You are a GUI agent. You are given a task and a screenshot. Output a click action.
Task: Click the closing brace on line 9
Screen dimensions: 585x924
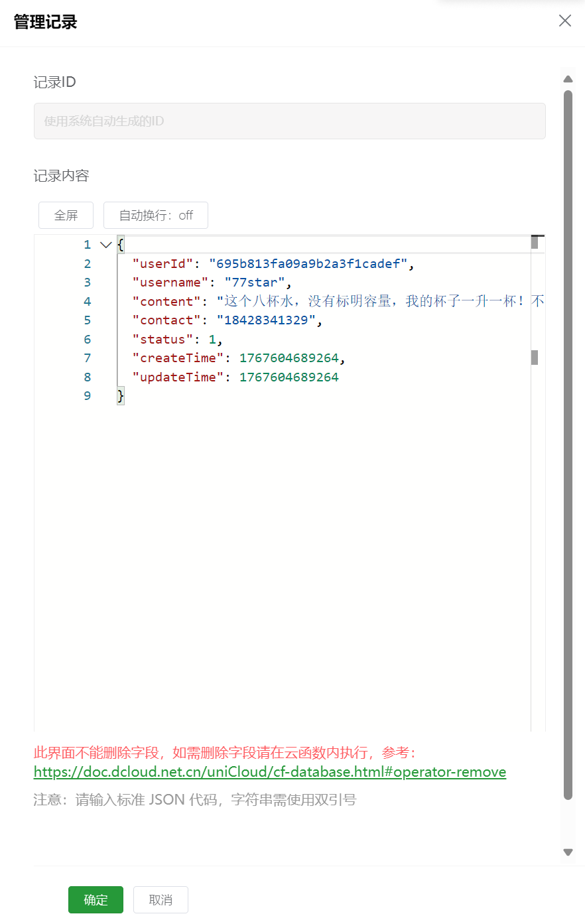[121, 395]
